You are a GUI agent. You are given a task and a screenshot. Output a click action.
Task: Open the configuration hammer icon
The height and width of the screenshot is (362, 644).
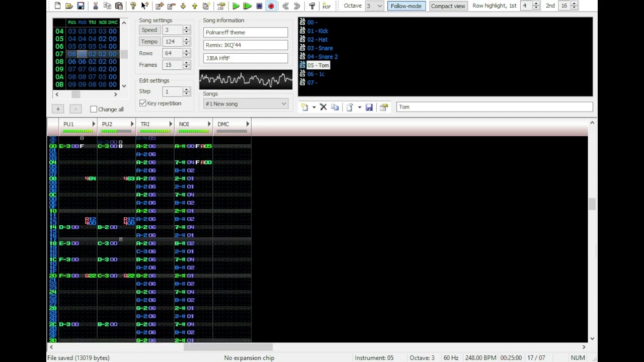pyautogui.click(x=312, y=6)
